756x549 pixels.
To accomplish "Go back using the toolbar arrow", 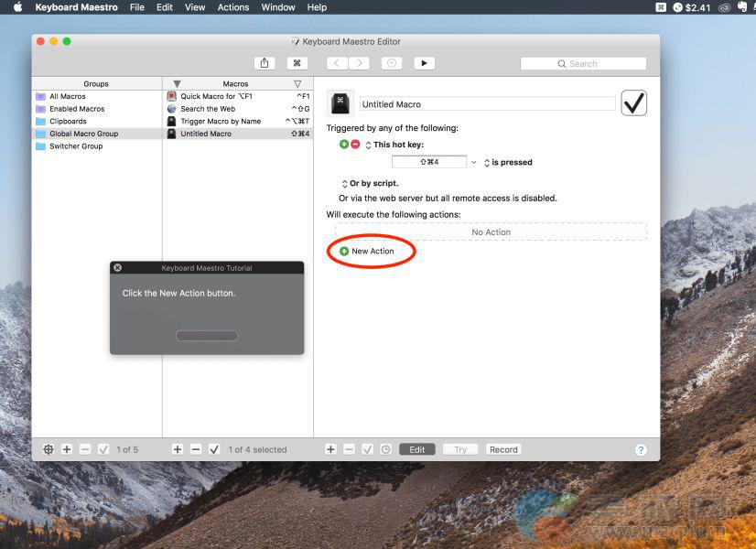I will click(x=337, y=63).
